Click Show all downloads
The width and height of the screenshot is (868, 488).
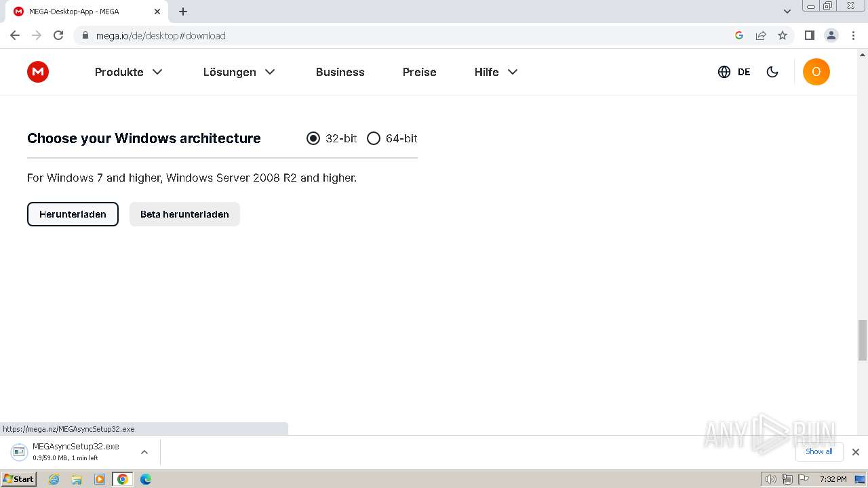(x=819, y=451)
